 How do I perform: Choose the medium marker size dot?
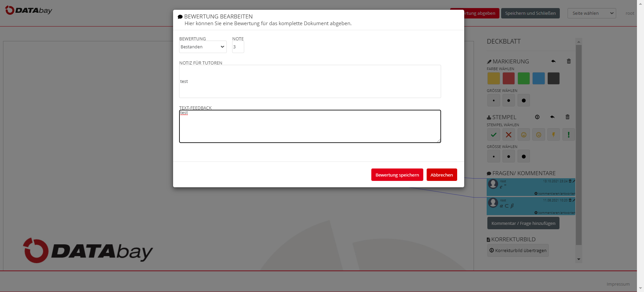pos(508,100)
